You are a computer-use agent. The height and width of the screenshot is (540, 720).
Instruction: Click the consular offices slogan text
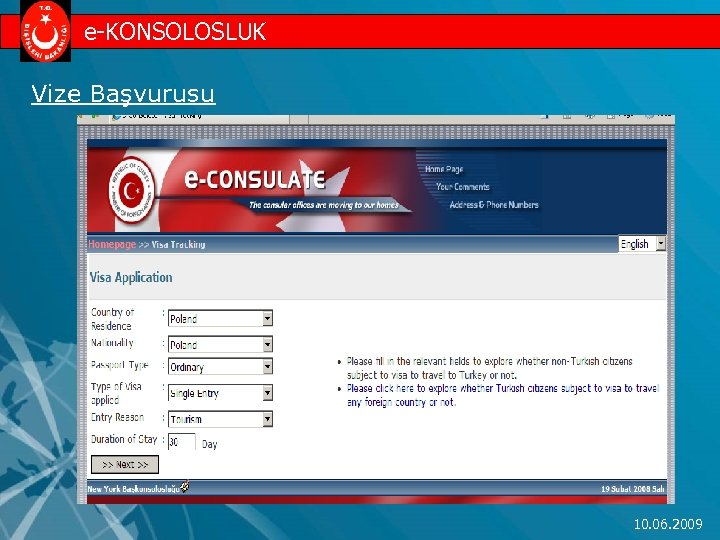click(324, 205)
